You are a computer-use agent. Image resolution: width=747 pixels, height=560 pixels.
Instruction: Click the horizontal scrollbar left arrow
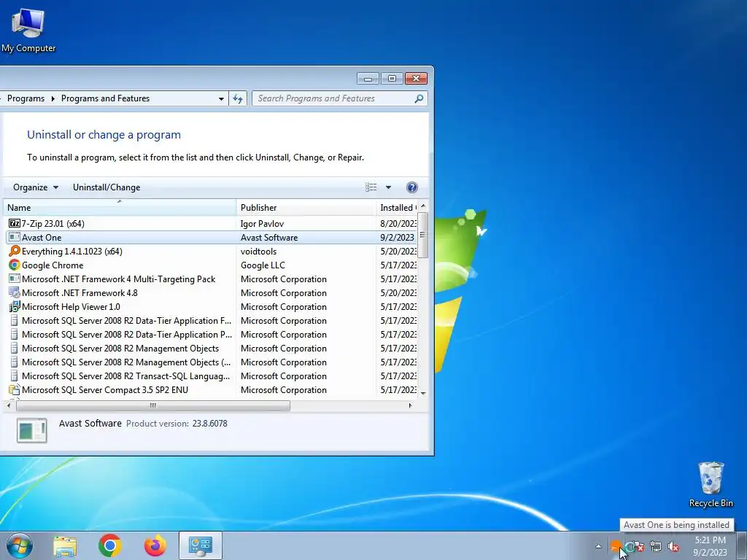tap(9, 405)
